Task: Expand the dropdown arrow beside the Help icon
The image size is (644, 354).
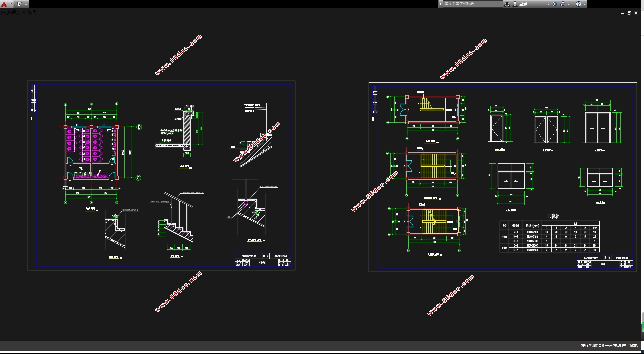Action: point(584,4)
